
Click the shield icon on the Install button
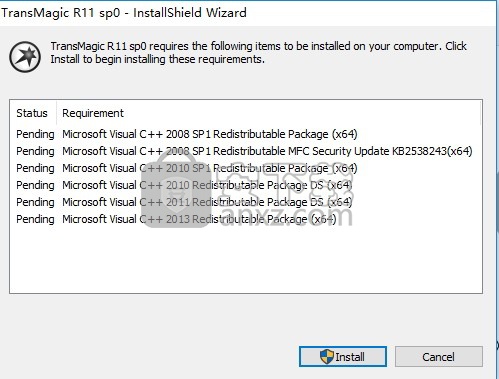[x=327, y=357]
